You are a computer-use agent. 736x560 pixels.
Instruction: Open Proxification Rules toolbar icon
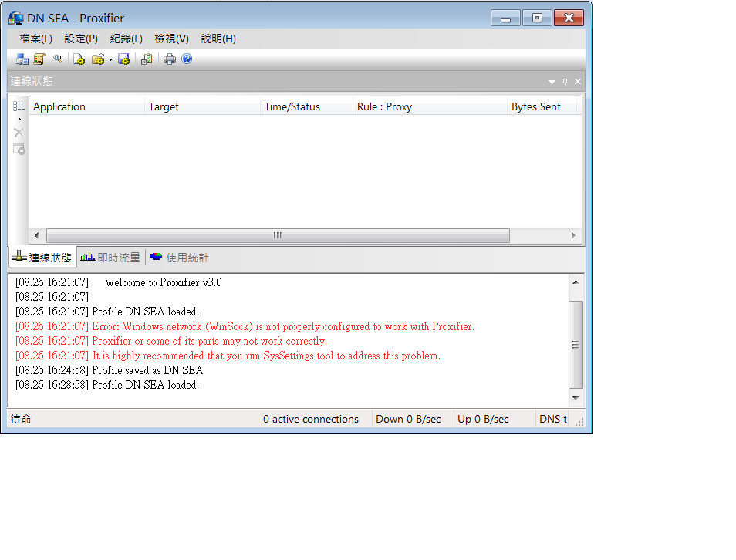[39, 59]
